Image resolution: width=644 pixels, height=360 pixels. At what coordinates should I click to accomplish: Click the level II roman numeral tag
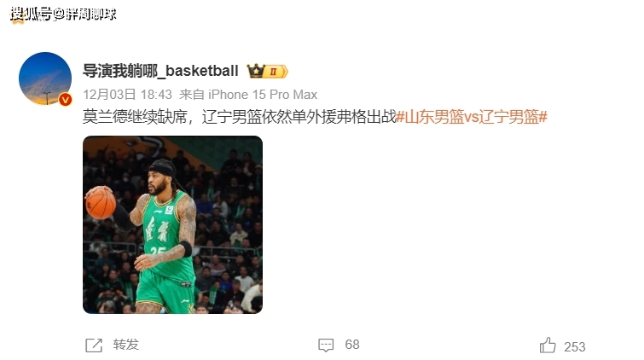tap(275, 72)
